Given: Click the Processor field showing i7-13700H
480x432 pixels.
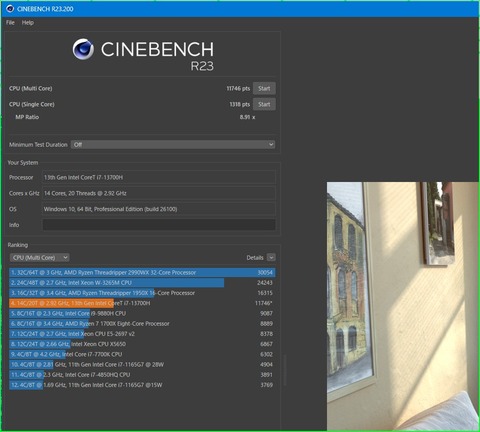Looking at the screenshot, I should click(159, 177).
